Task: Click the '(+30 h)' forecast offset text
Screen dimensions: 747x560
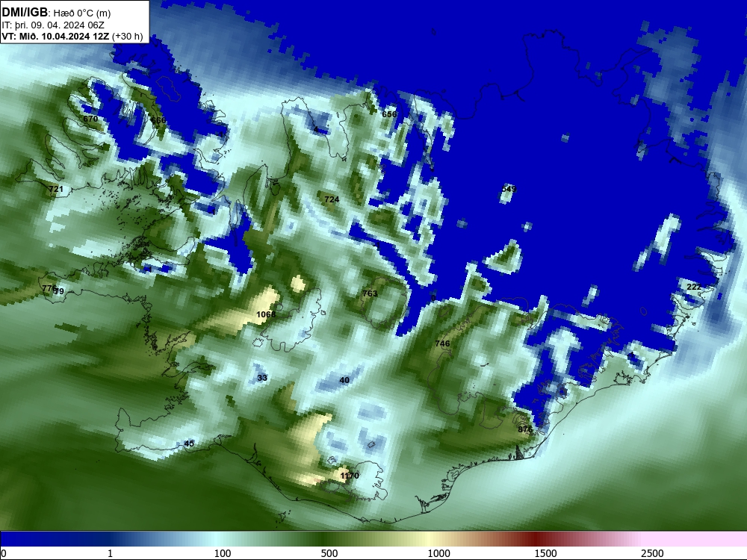Action: [x=127, y=36]
